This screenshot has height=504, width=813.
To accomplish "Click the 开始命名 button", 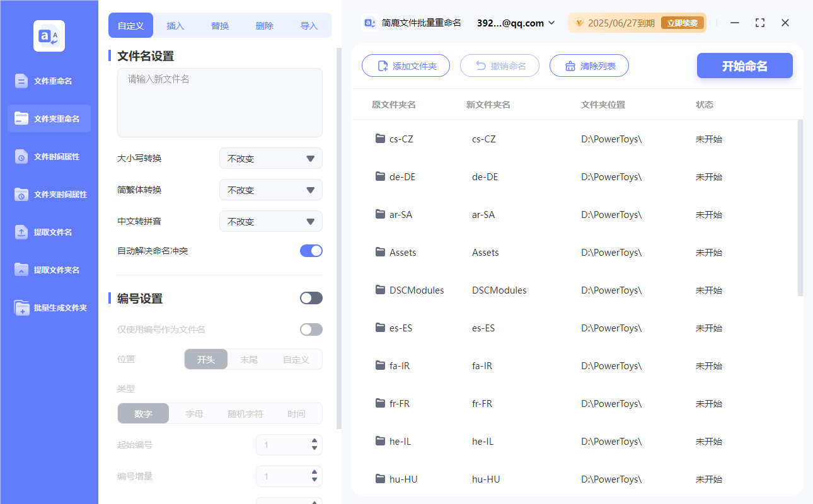I will coord(744,66).
